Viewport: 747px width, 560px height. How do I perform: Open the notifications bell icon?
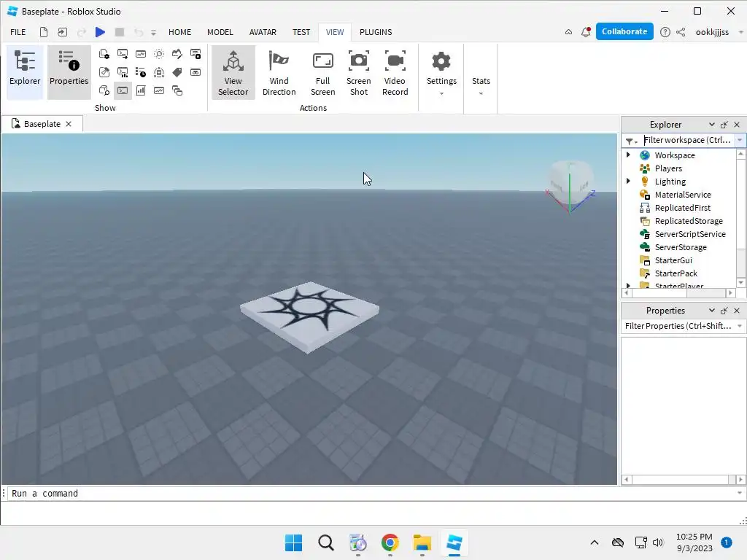tap(586, 32)
